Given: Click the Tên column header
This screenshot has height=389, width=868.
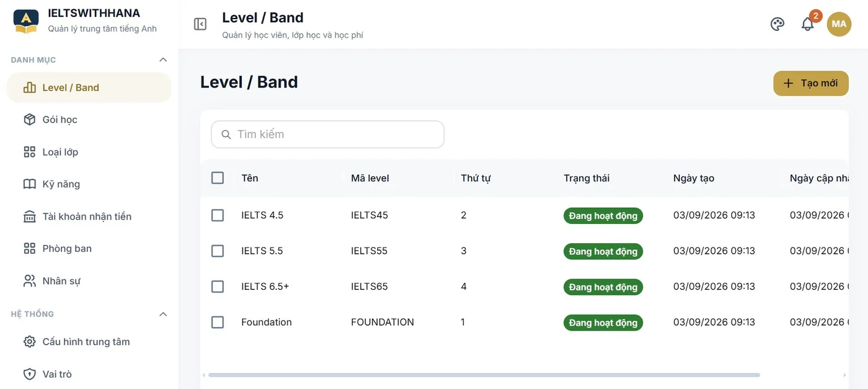Looking at the screenshot, I should [250, 178].
